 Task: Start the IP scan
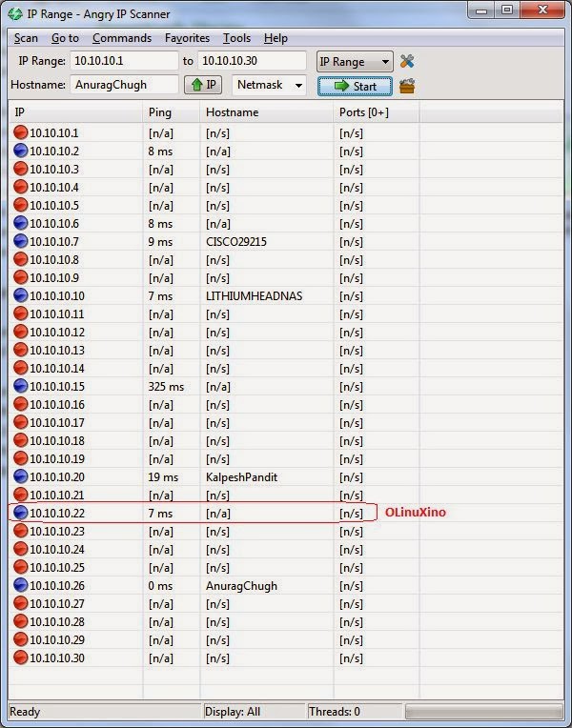point(355,87)
